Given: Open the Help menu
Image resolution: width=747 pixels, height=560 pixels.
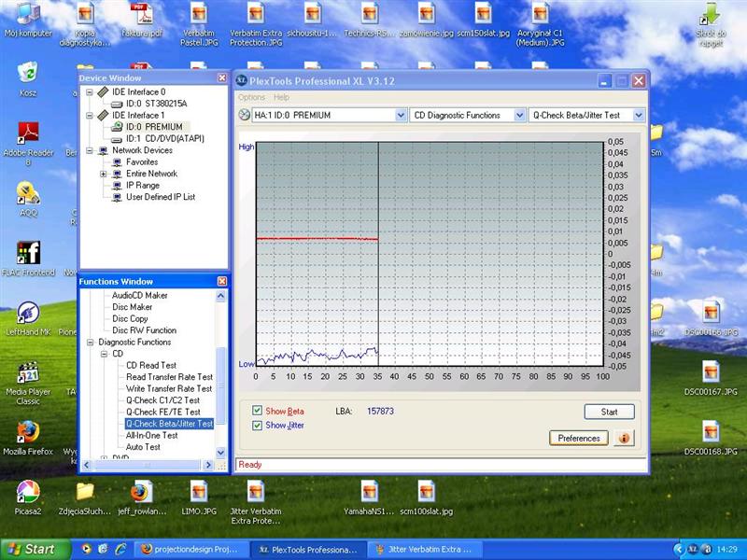Looking at the screenshot, I should tap(281, 97).
